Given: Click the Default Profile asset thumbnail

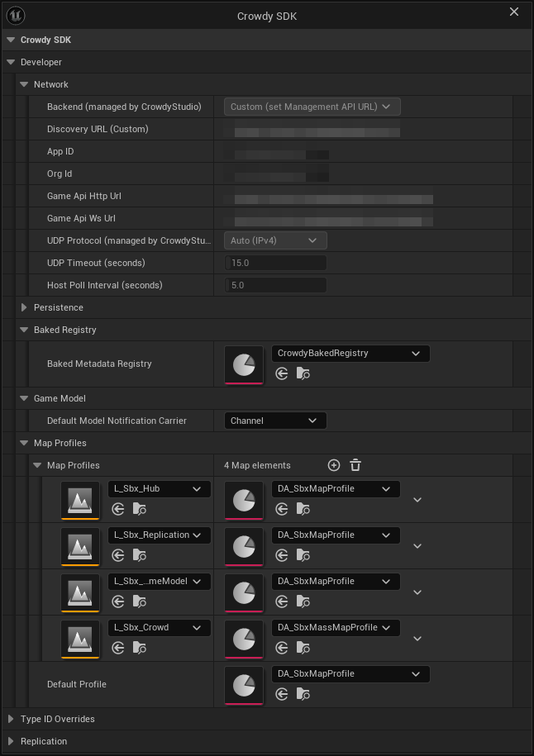Looking at the screenshot, I should 244,685.
